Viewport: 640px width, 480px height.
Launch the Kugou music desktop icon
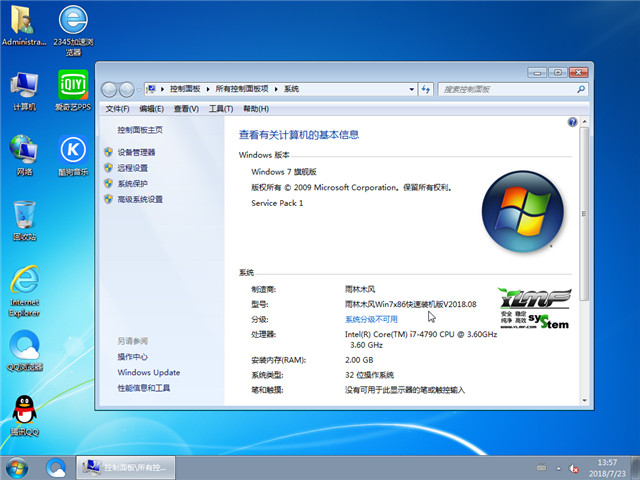(x=73, y=155)
